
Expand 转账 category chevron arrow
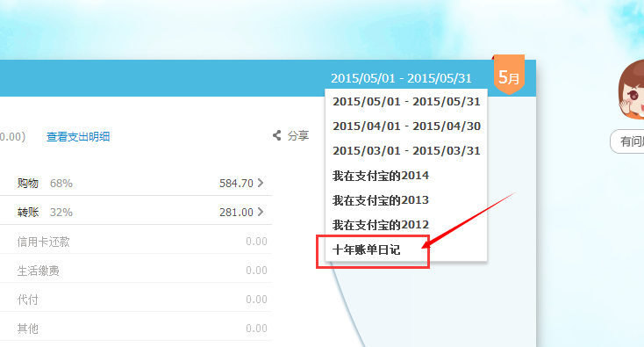261,212
